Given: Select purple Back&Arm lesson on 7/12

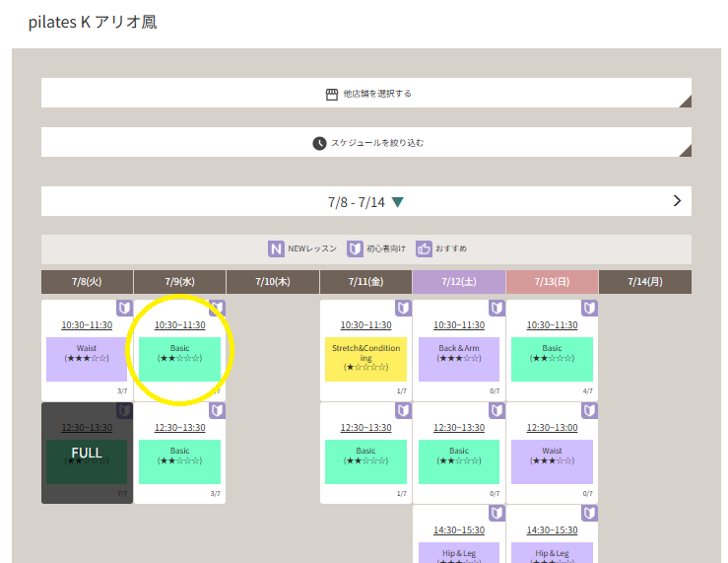Looking at the screenshot, I should coord(459,359).
